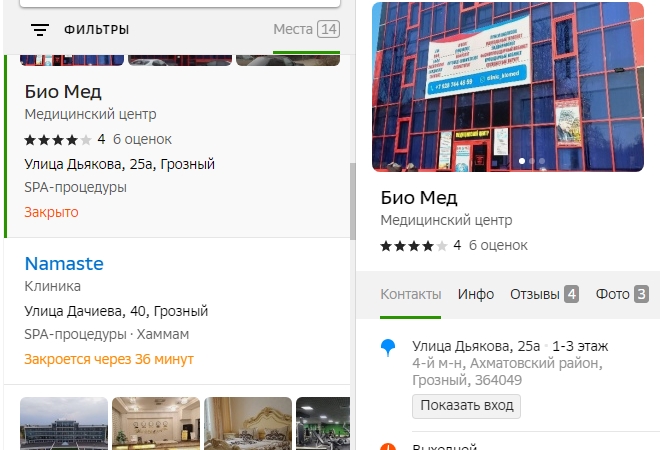Open the Namaste clinic link
660x450 pixels.
(64, 264)
